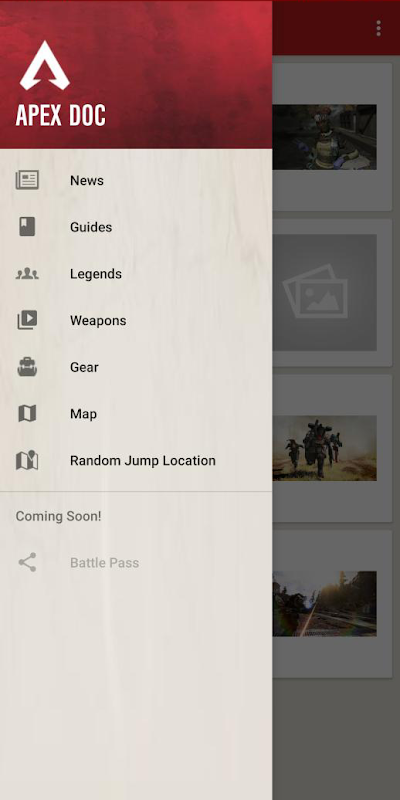This screenshot has width=400, height=800.
Task: Click the greyed-out Battle Pass label
Action: click(x=105, y=563)
